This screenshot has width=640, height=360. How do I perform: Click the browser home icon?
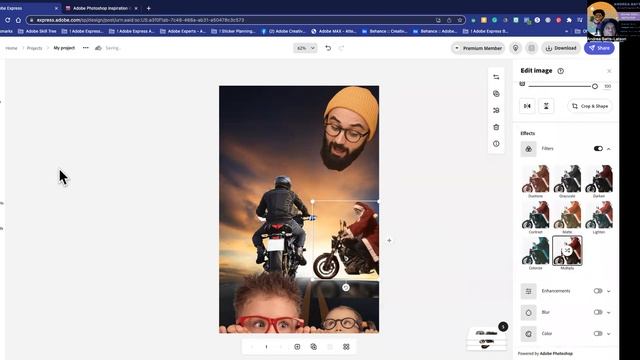tap(18, 20)
